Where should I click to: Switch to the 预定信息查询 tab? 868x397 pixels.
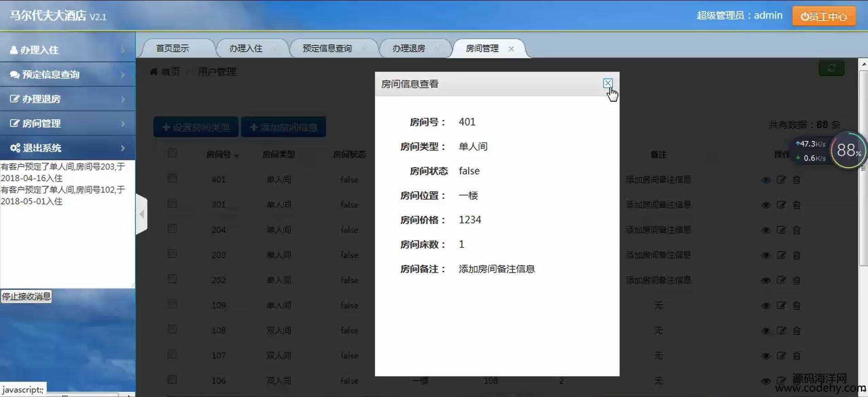(327, 48)
